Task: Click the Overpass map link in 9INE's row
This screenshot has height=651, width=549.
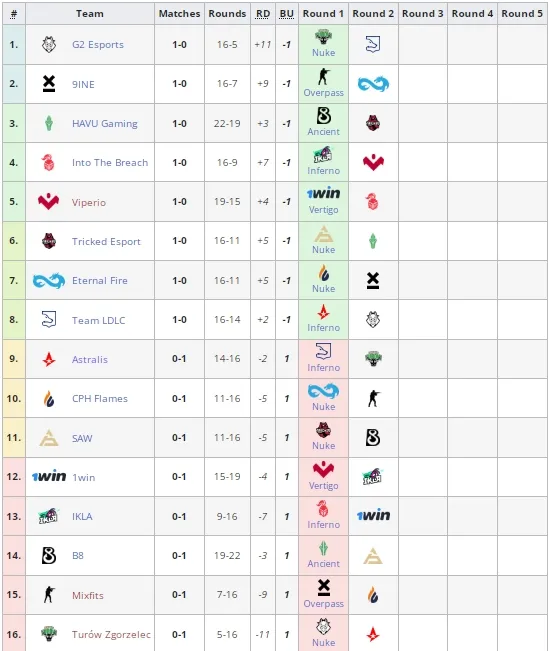Action: 324,93
